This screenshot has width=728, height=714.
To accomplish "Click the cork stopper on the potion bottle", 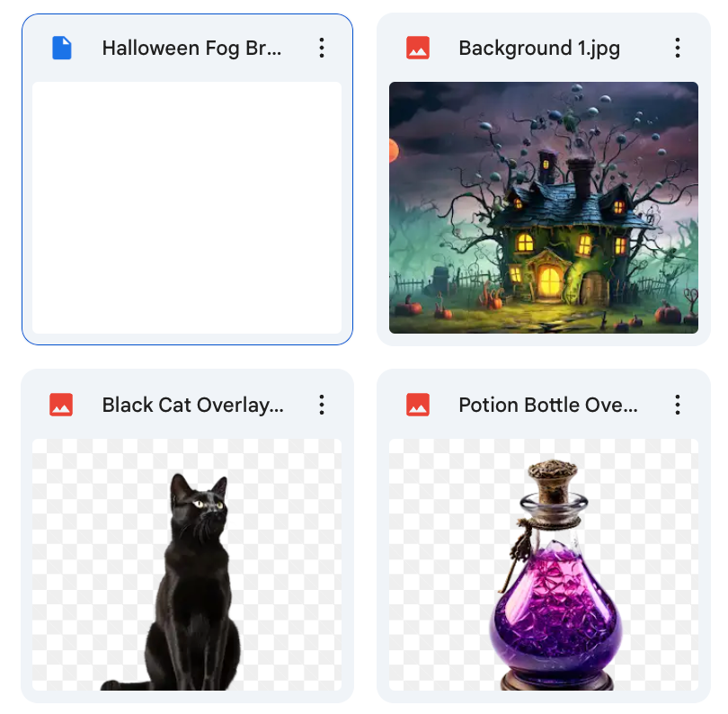I will (553, 480).
